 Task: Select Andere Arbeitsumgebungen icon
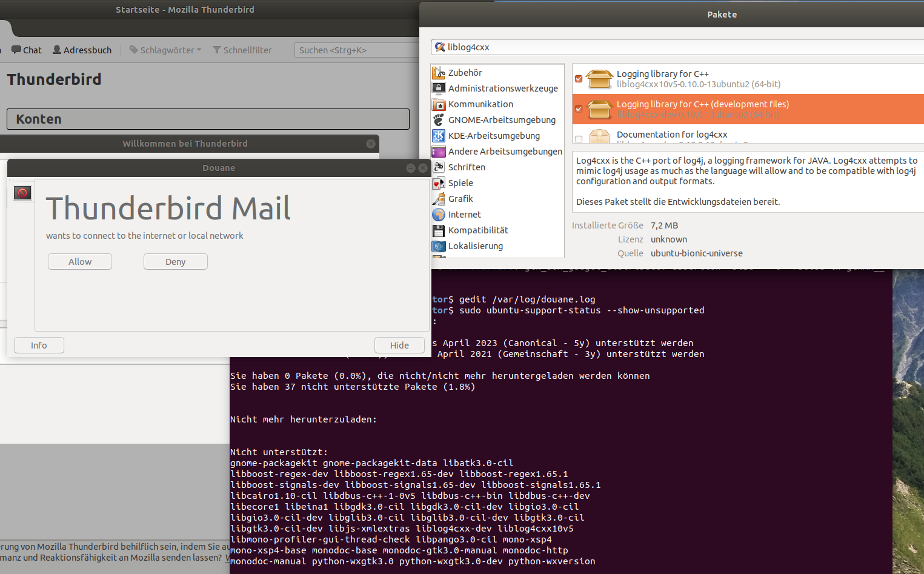pos(439,152)
